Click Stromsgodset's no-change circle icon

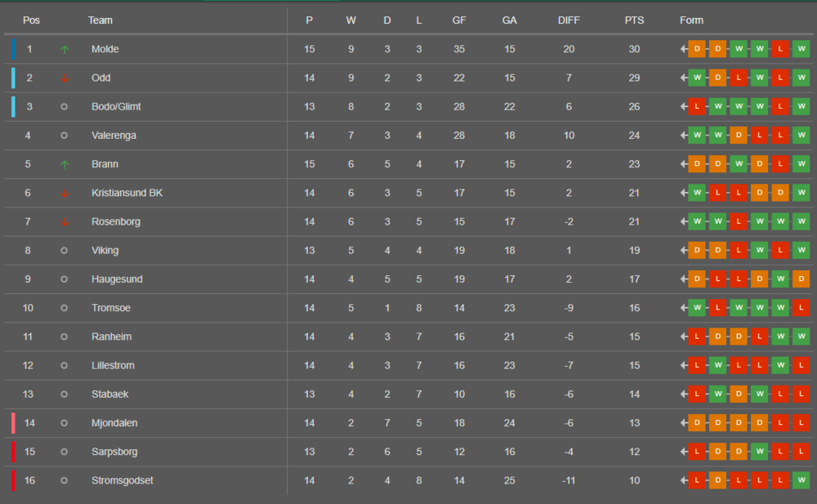(65, 480)
